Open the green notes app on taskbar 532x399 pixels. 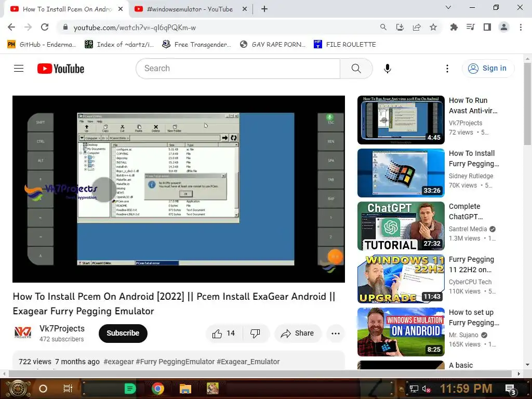130,389
